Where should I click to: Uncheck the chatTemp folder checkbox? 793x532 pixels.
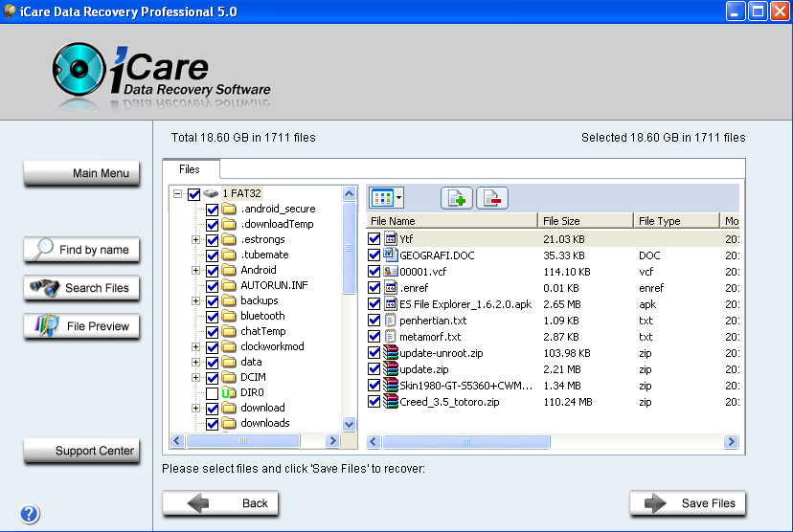click(x=212, y=332)
